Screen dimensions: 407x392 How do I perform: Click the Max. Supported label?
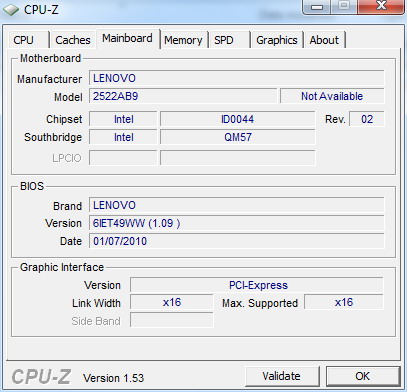click(x=260, y=303)
